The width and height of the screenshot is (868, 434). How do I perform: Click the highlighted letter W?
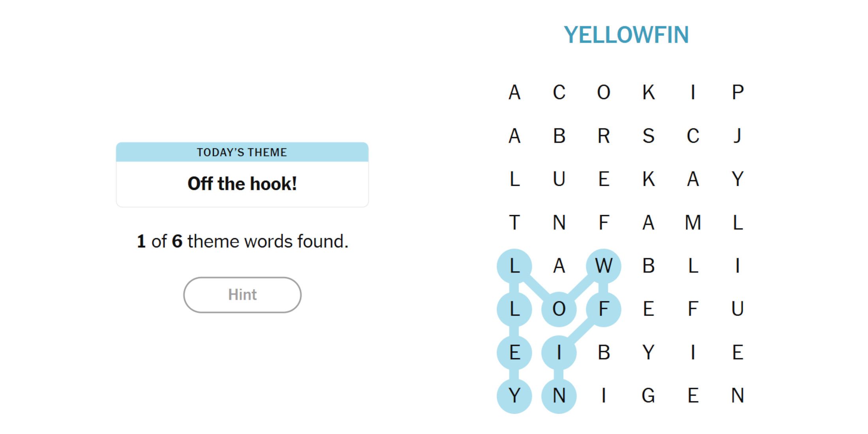[x=604, y=266]
